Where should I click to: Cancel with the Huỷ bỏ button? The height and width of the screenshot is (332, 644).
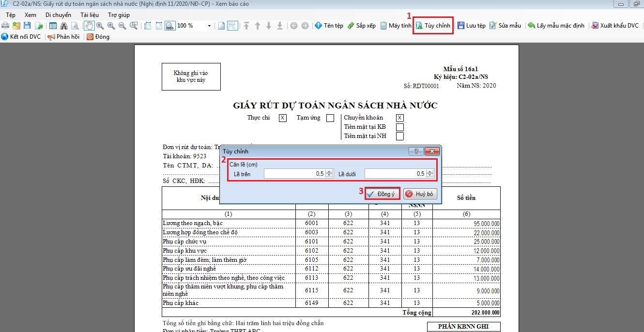[x=420, y=194]
